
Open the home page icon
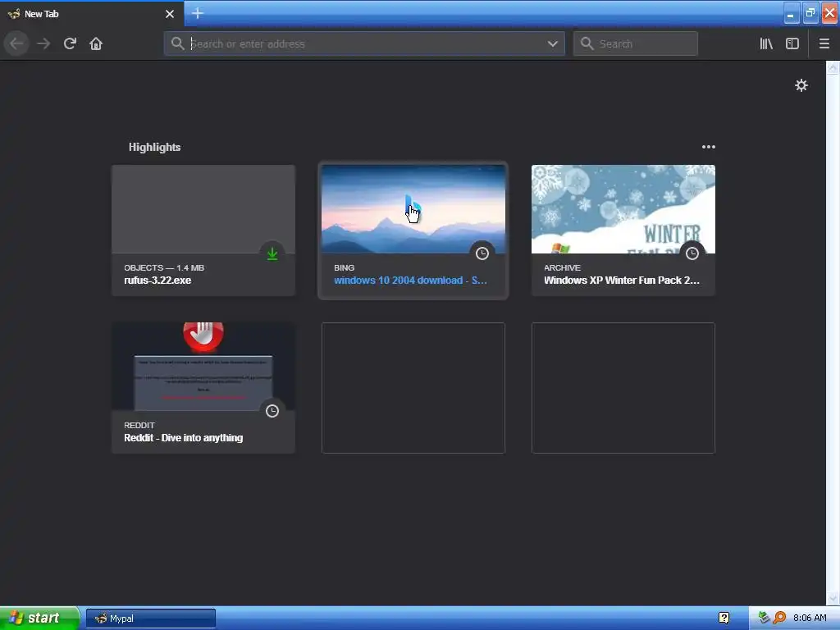click(x=96, y=43)
